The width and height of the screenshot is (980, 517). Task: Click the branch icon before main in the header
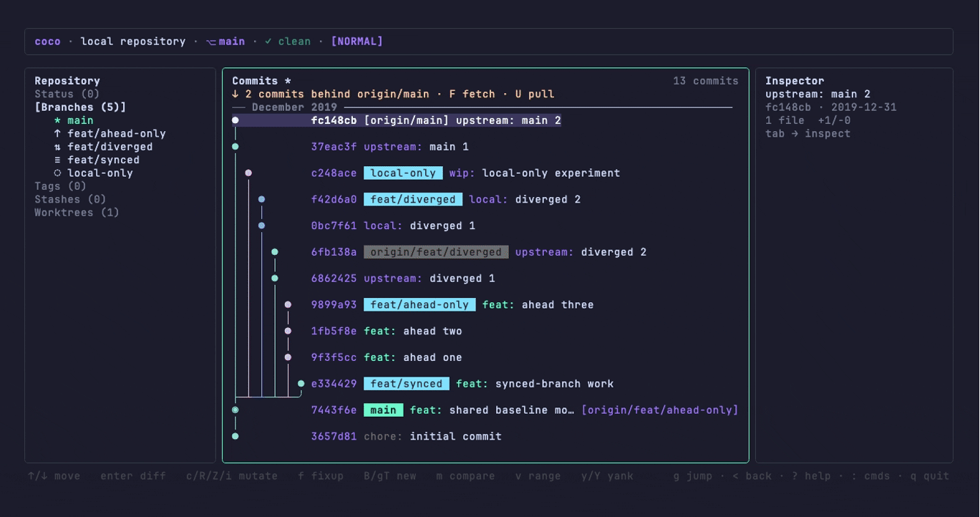pyautogui.click(x=211, y=42)
